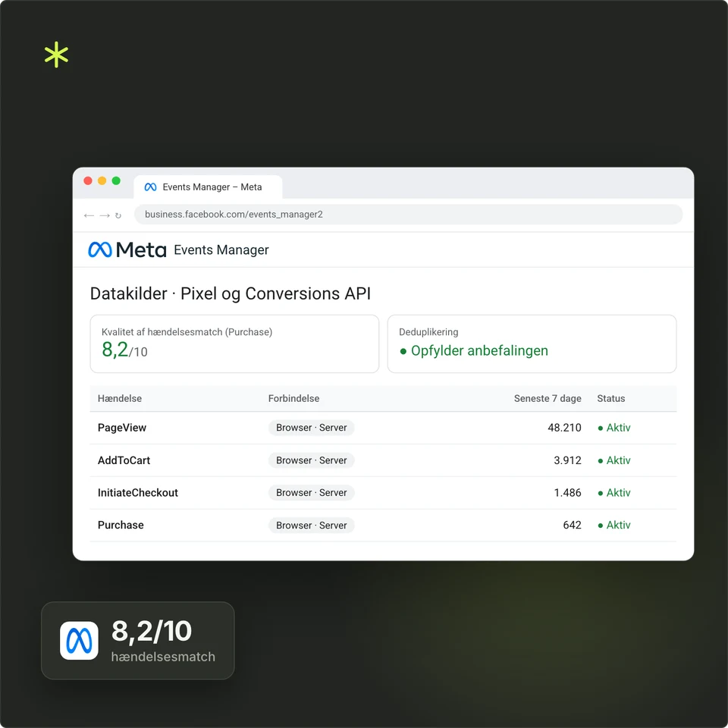Click the browser back arrow
728x728 pixels.
(x=89, y=215)
